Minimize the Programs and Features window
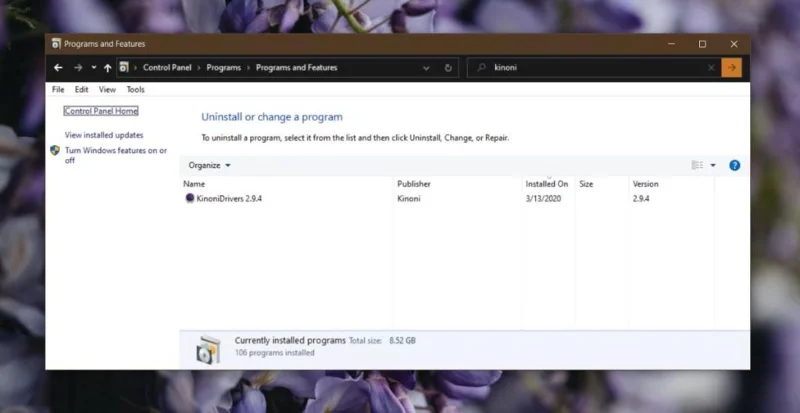The width and height of the screenshot is (800, 413). 671,44
